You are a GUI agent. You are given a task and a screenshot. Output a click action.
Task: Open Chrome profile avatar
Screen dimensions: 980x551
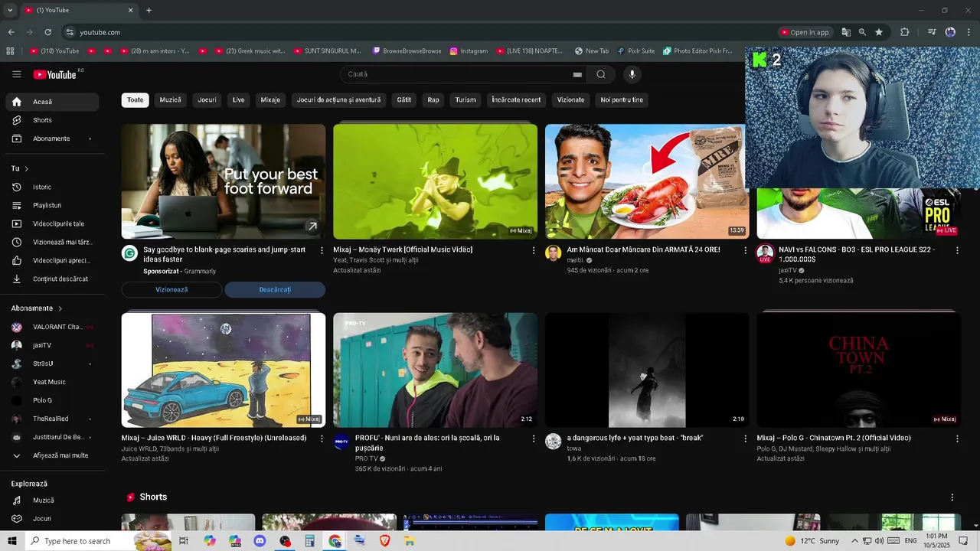coord(950,32)
